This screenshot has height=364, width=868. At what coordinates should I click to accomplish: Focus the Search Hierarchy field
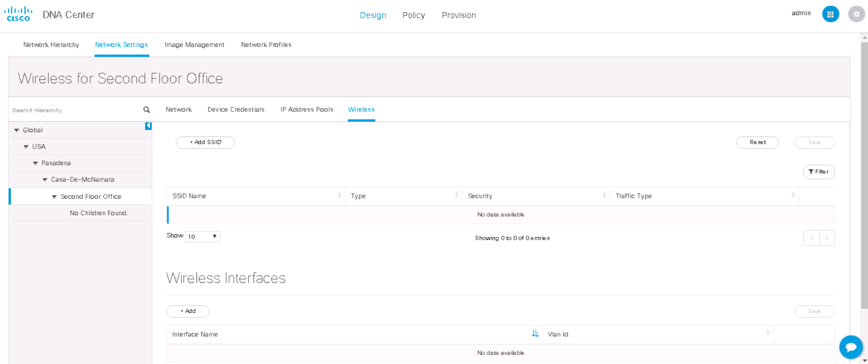coord(76,110)
